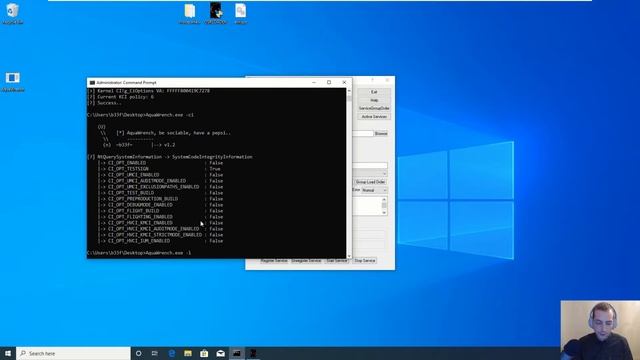Click the 'CI_OPT_TESTSIGN' output line
Image resolution: width=640 pixels, height=360 pixels.
pos(159,169)
